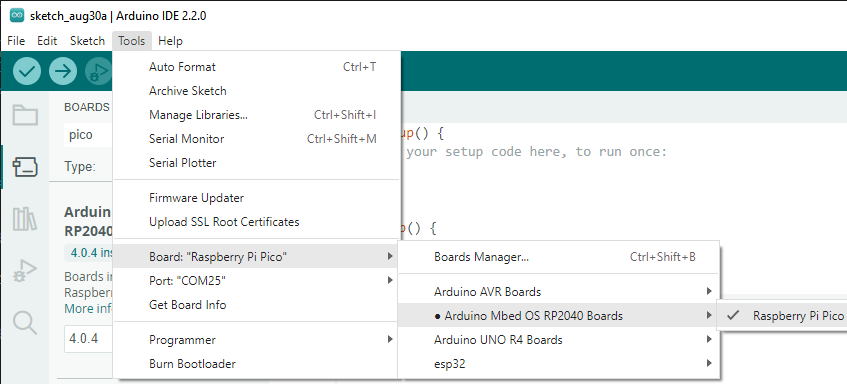
Task: Follow the More info link
Action: click(89, 309)
